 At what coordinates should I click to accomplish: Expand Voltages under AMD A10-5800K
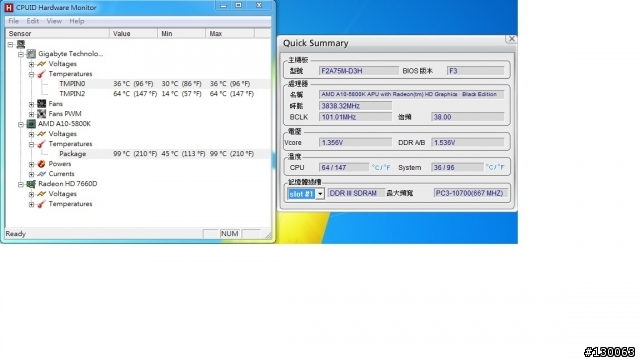click(x=31, y=134)
